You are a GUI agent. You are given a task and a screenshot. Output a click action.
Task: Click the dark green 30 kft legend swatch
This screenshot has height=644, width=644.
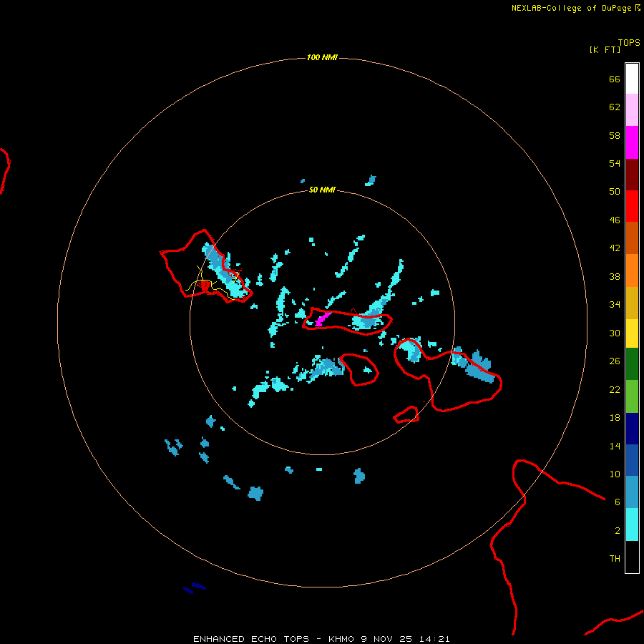[x=632, y=364]
